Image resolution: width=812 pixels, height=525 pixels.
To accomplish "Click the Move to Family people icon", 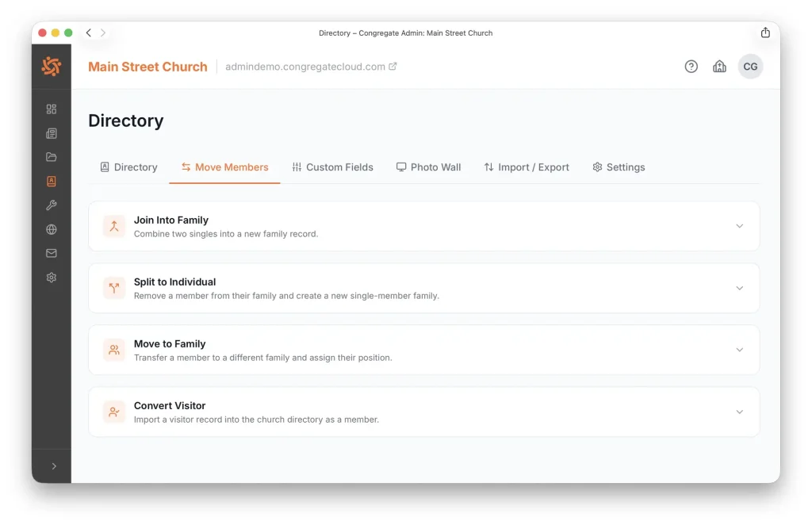I will point(114,350).
